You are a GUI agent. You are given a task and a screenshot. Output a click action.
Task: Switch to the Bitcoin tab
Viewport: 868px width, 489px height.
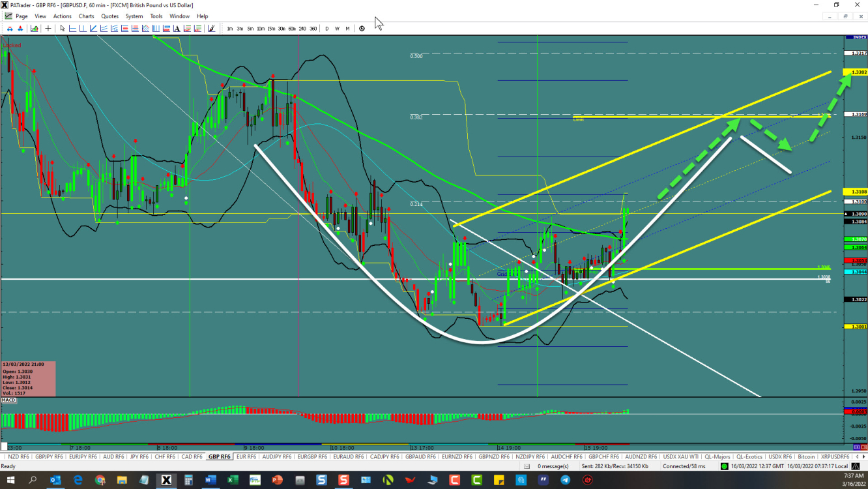806,456
